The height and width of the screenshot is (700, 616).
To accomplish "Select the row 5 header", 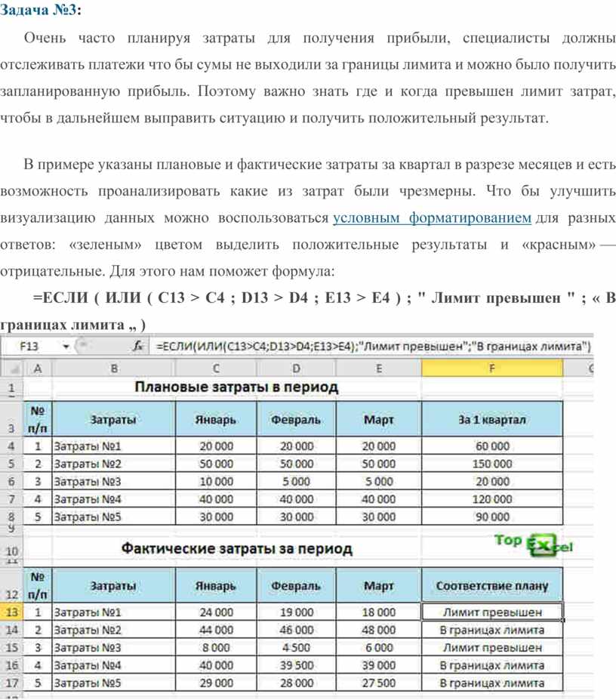I will (11, 464).
